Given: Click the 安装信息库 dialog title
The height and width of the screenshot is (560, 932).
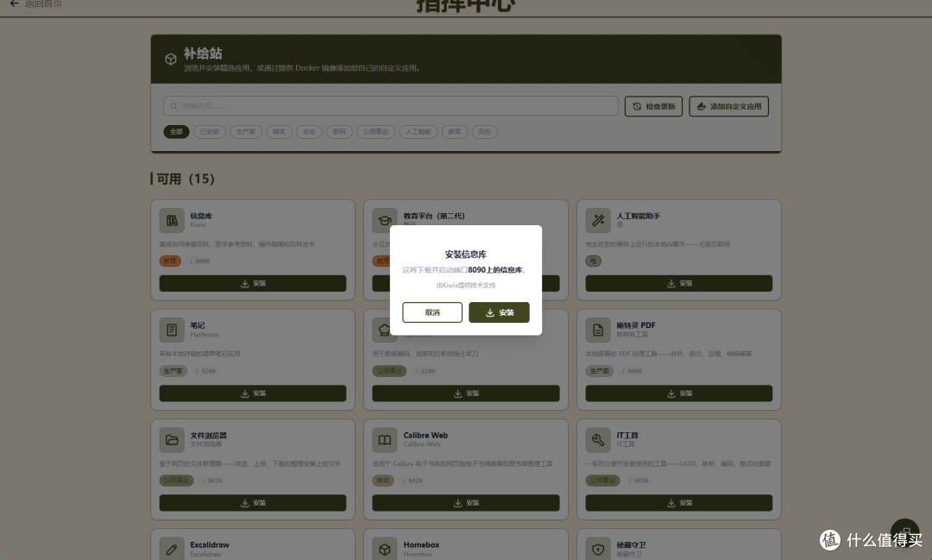Looking at the screenshot, I should tap(465, 255).
